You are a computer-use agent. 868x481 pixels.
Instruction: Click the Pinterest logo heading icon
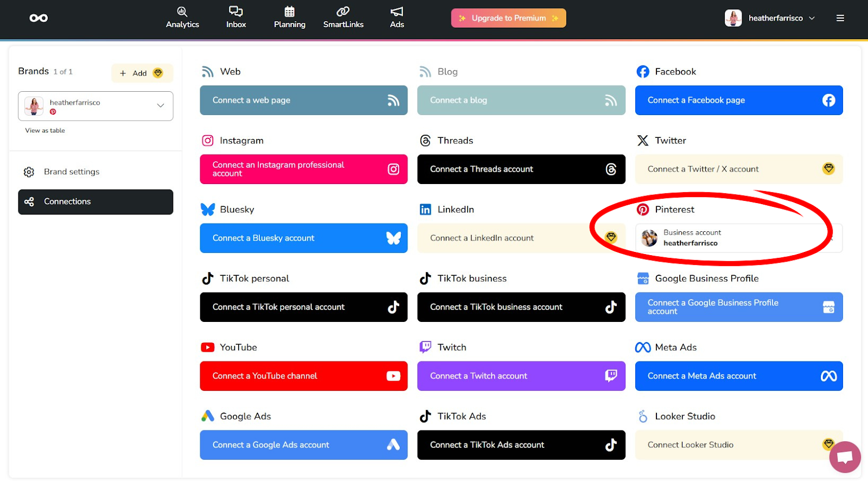click(643, 210)
